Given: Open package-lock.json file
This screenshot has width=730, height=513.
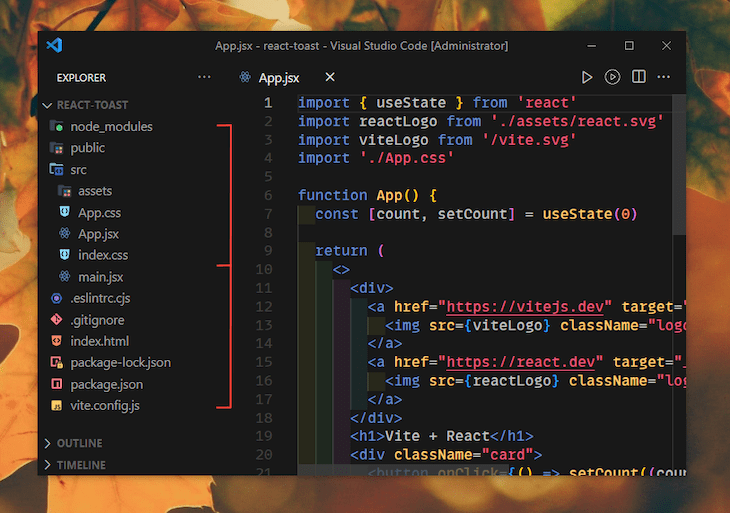Looking at the screenshot, I should point(121,363).
